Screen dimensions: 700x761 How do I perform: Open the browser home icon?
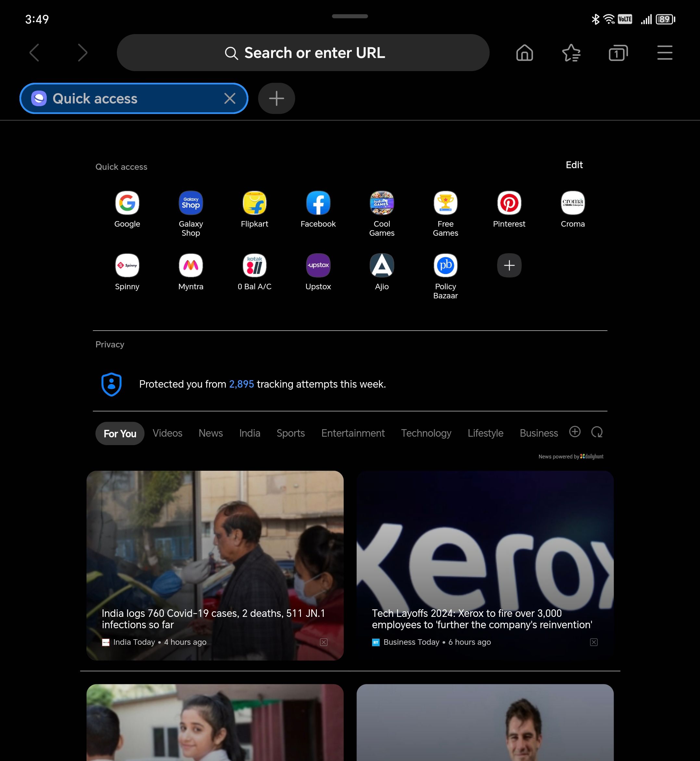525,53
